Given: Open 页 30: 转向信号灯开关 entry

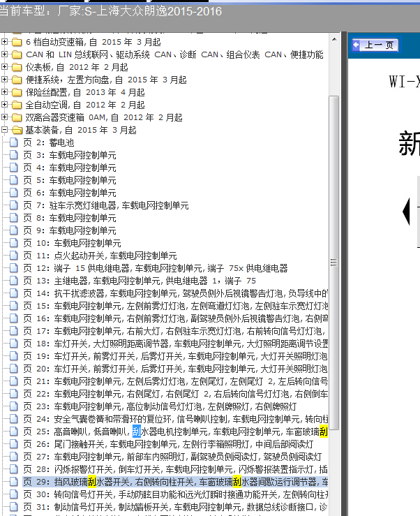Looking at the screenshot, I should (x=175, y=494).
